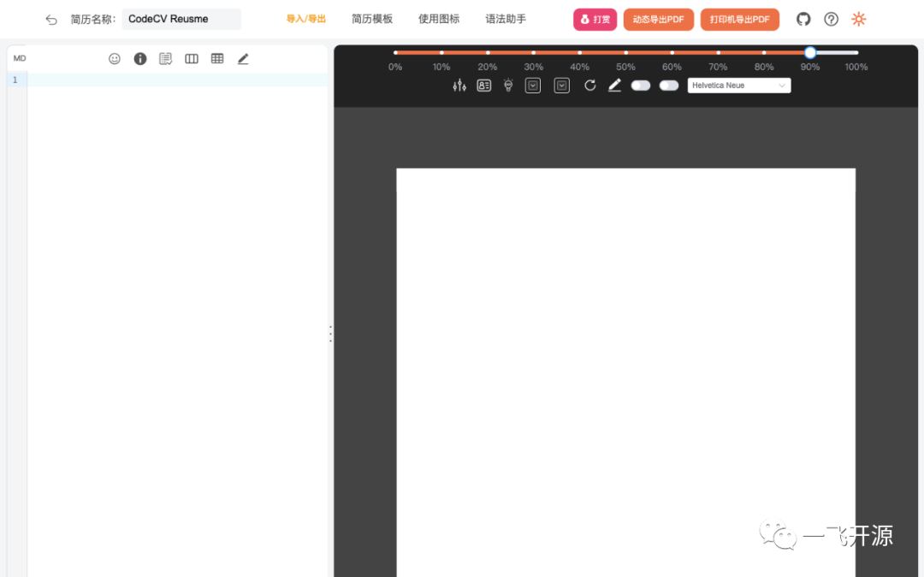Open the 简历模板 menu
Viewport: 924px width, 577px height.
[372, 19]
